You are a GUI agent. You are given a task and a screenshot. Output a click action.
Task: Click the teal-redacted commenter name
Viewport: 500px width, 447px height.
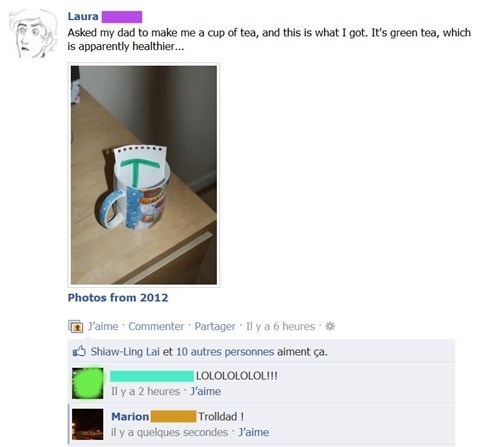(x=152, y=376)
